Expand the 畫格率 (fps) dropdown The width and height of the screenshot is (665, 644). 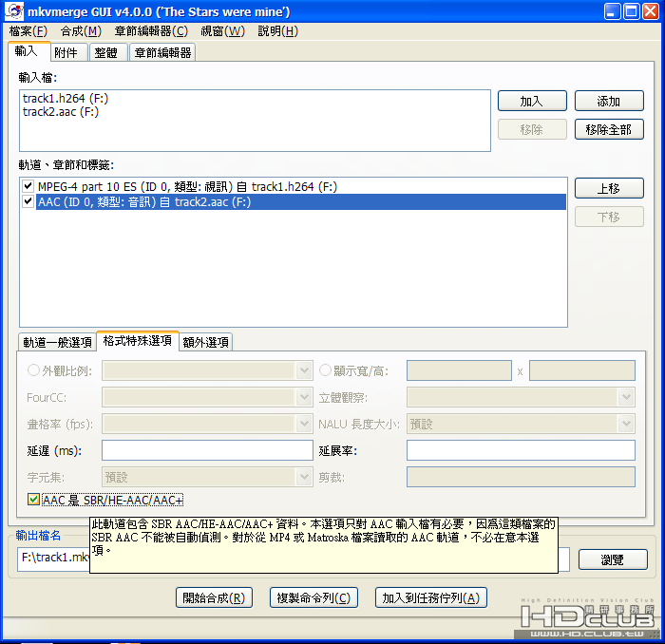click(304, 424)
